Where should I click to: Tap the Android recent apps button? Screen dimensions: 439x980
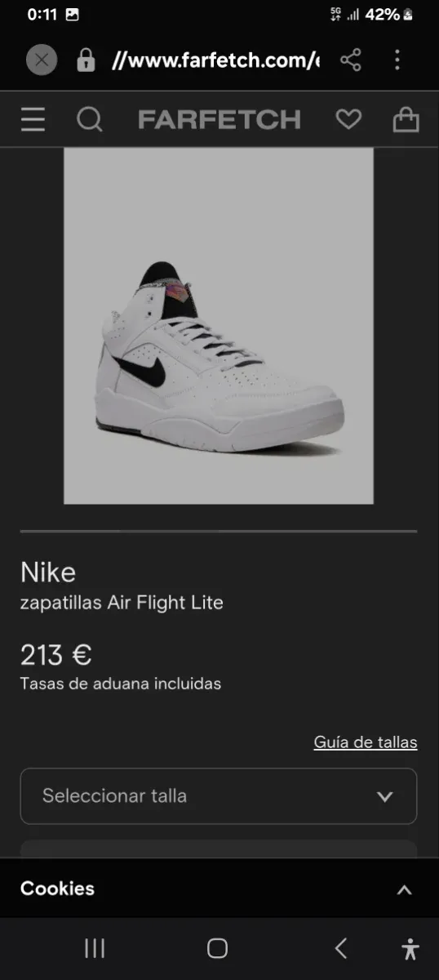(x=95, y=948)
